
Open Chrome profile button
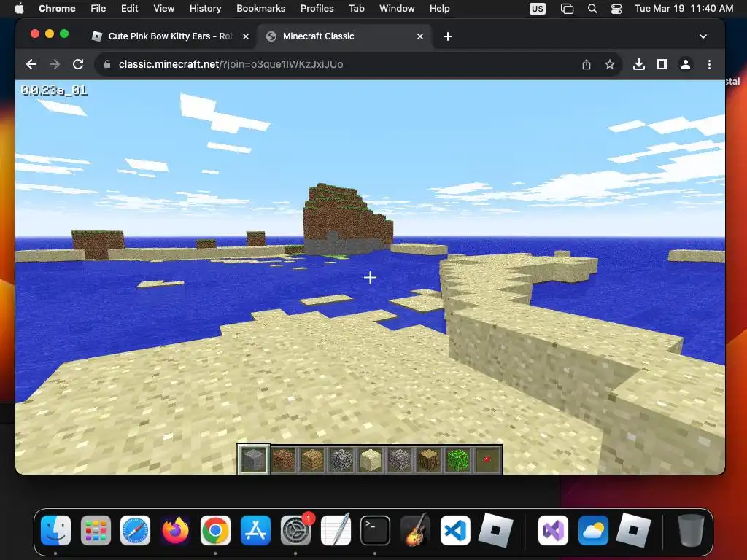[686, 64]
